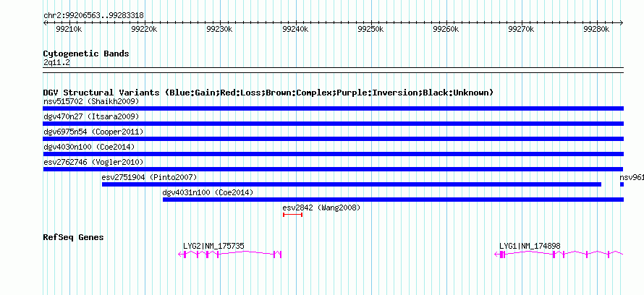This screenshot has width=644, height=295.
Task: Click the RefSeq Genes track title
Action: pos(74,237)
